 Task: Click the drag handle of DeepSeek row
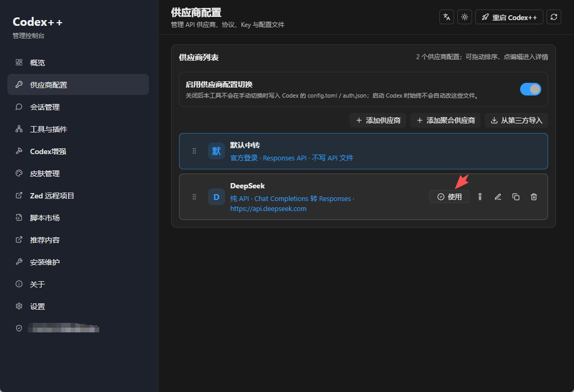[x=194, y=197]
